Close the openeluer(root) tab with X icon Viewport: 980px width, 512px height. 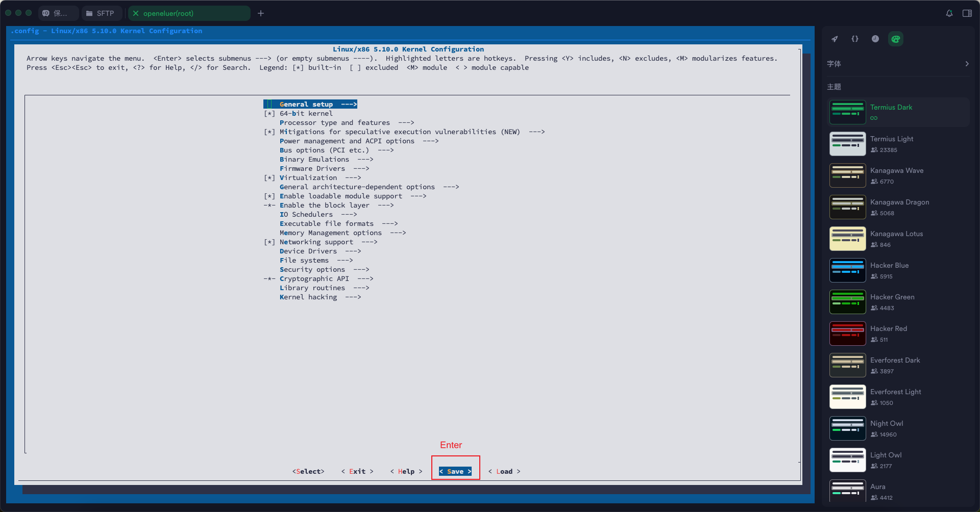136,13
